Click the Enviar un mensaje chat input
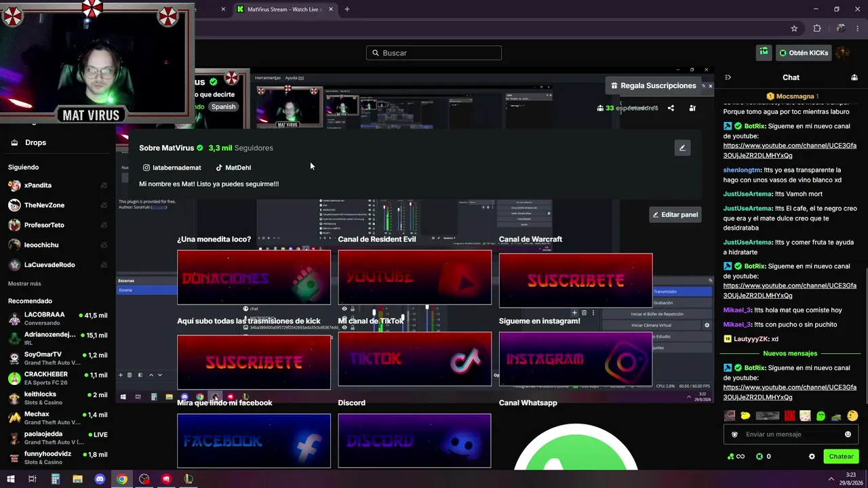The image size is (868, 488). coord(791,434)
